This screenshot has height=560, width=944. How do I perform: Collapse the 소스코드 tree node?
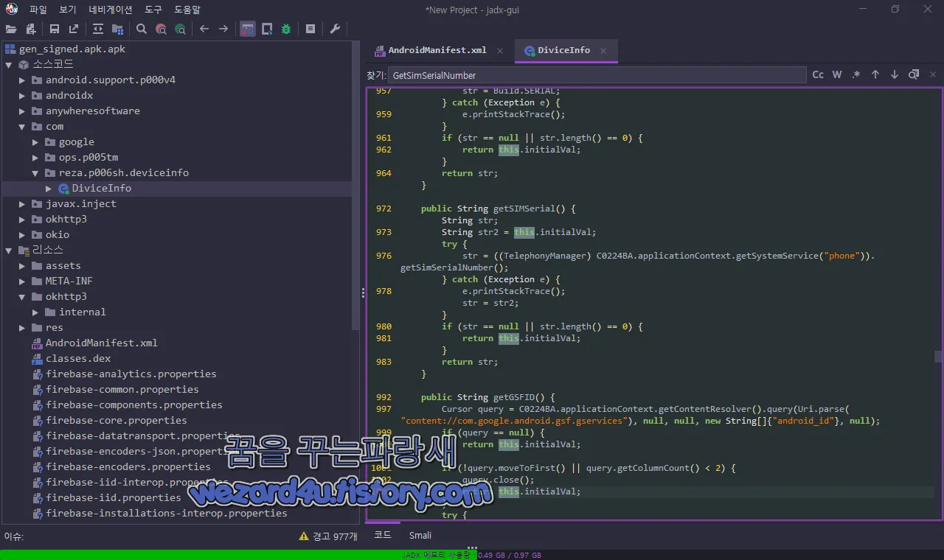point(9,65)
